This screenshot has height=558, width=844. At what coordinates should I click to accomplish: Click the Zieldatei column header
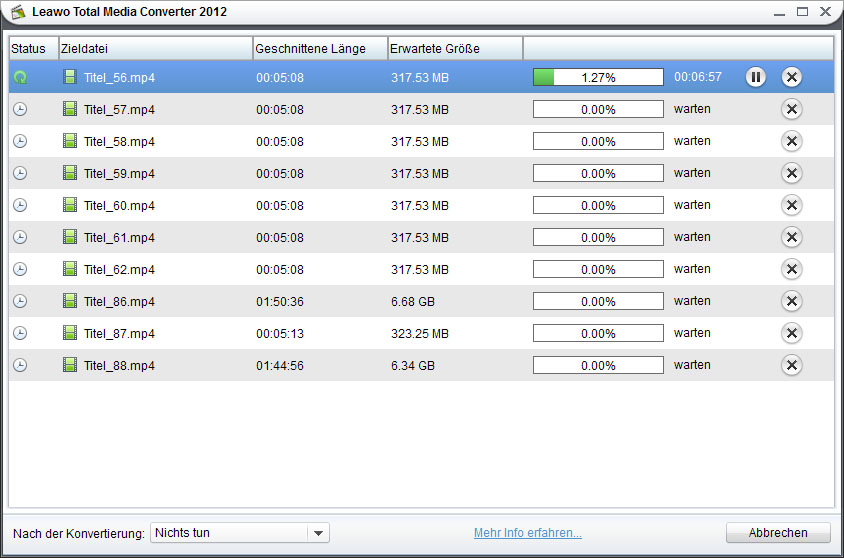156,48
